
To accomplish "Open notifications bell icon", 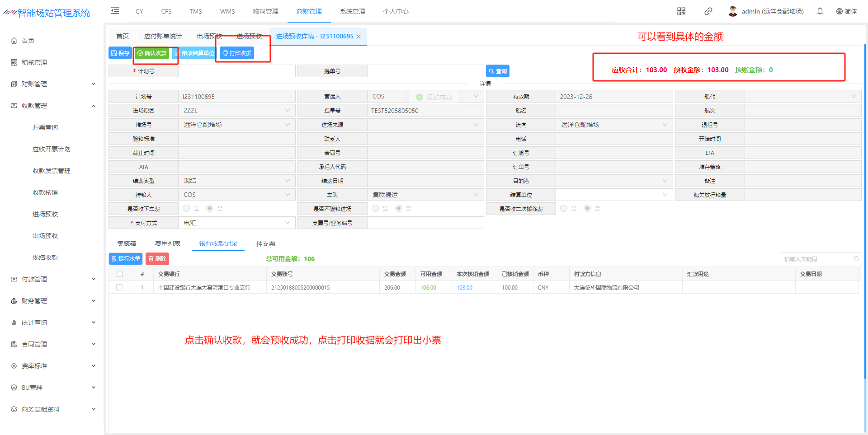I will (820, 11).
